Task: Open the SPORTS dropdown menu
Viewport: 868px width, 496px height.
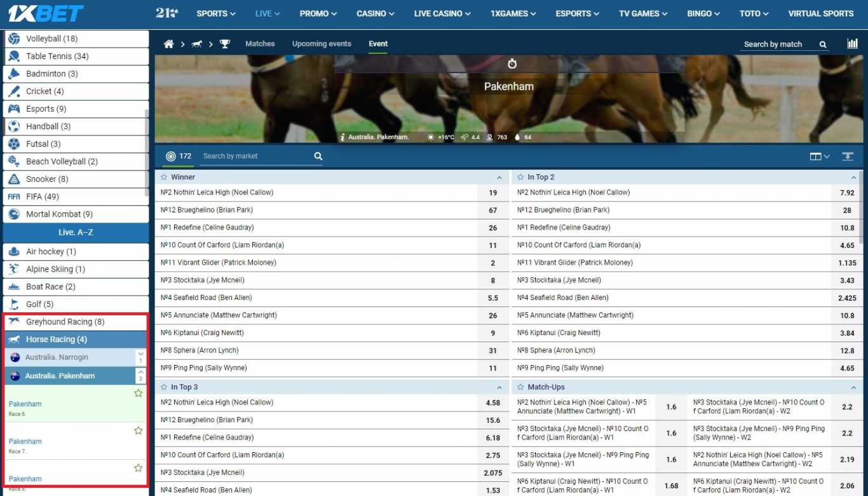Action: pos(216,13)
